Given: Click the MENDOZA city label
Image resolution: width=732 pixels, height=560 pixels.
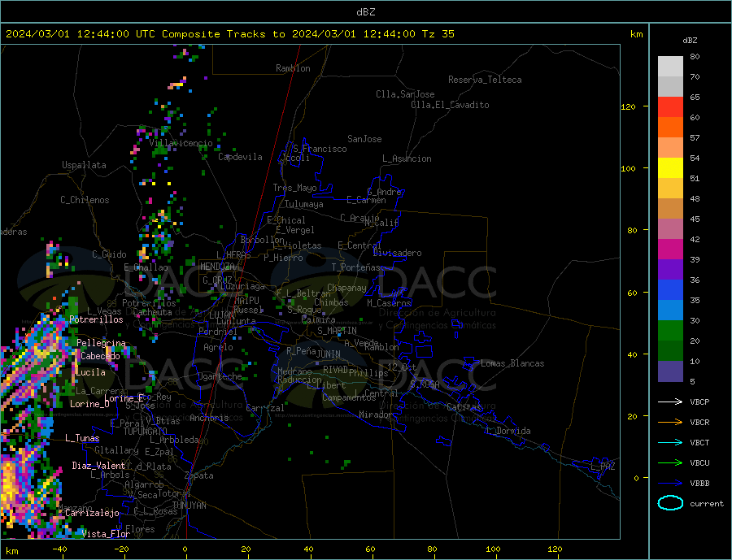Looking at the screenshot, I should click(x=218, y=267).
